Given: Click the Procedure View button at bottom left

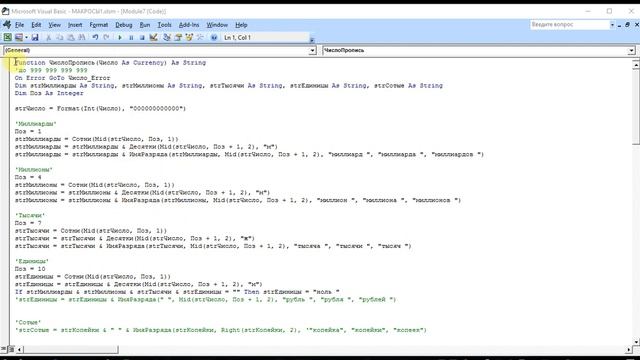Looking at the screenshot, I should pyautogui.click(x=4, y=349).
